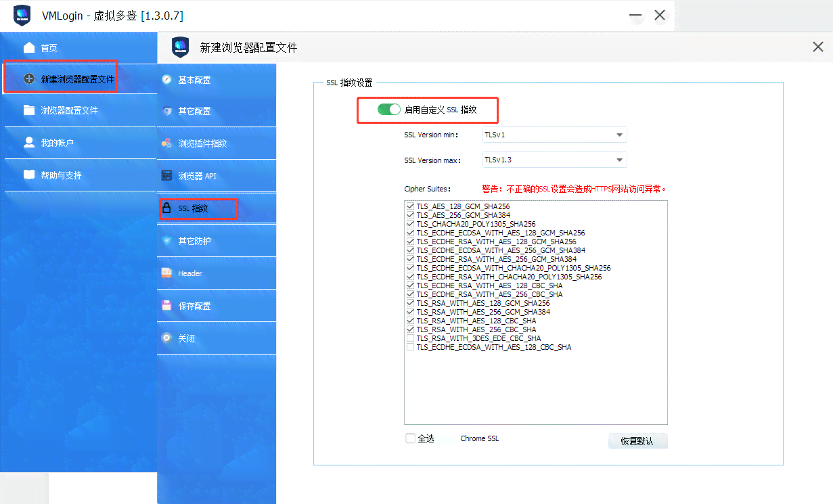This screenshot has width=833, height=504.
Task: Switch to 其它配置 tab
Action: [217, 111]
